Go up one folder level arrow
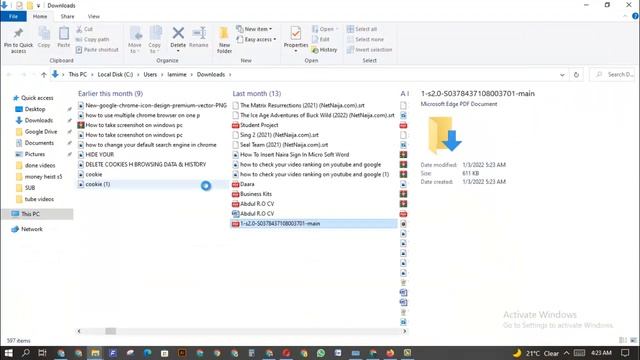The image size is (640, 360). tap(44, 75)
